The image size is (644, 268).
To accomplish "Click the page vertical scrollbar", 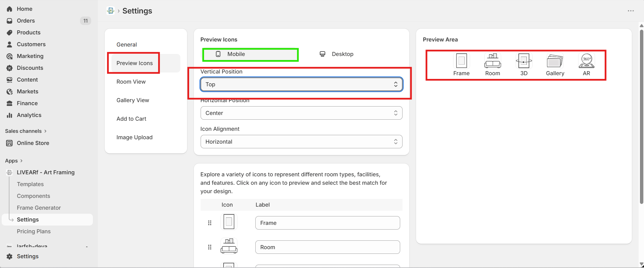I will [641, 117].
